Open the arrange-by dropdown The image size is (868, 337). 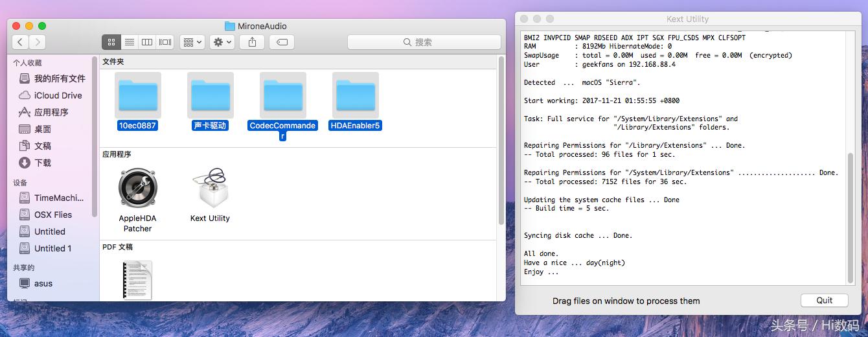pos(192,42)
